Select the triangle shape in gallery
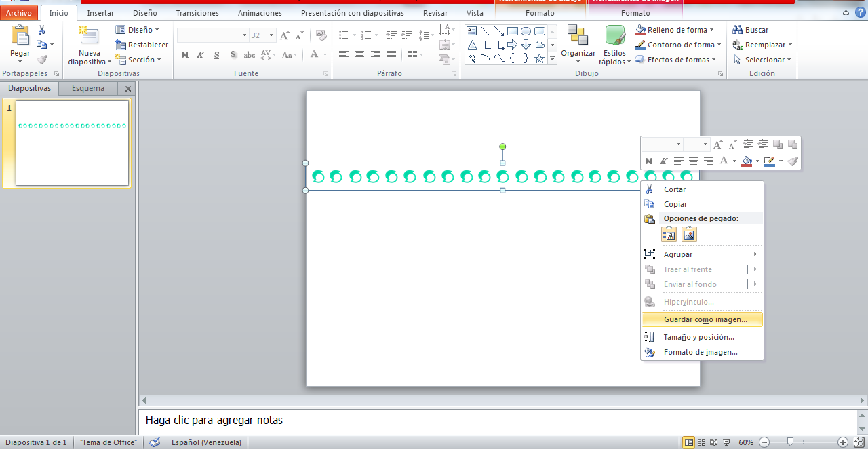This screenshot has width=868, height=449. [471, 45]
